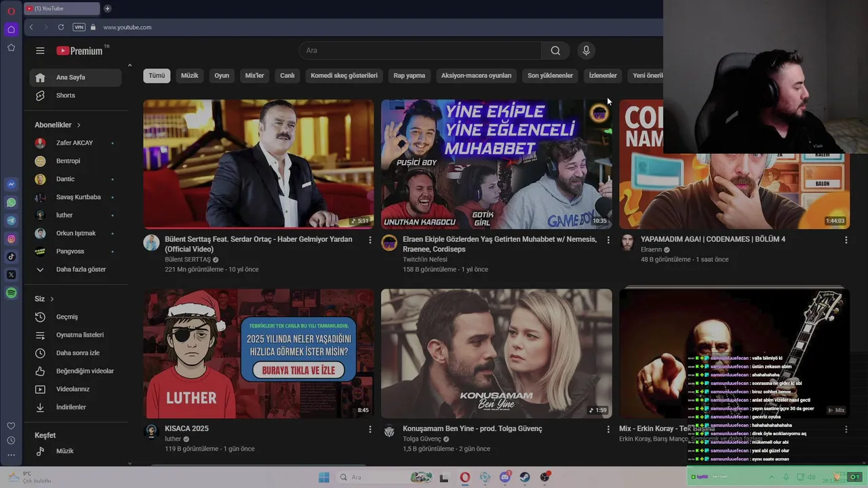
Task: Play KISACA 2025 Luther thumbnail
Action: [258, 354]
